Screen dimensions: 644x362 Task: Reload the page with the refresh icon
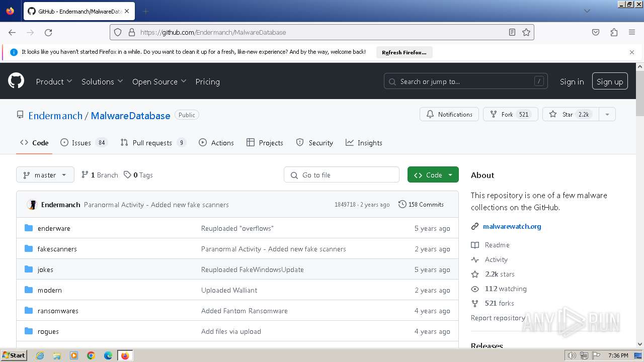coord(48,32)
